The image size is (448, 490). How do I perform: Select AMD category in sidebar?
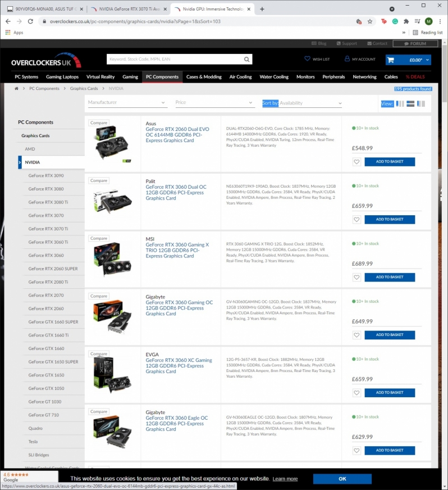click(x=30, y=149)
